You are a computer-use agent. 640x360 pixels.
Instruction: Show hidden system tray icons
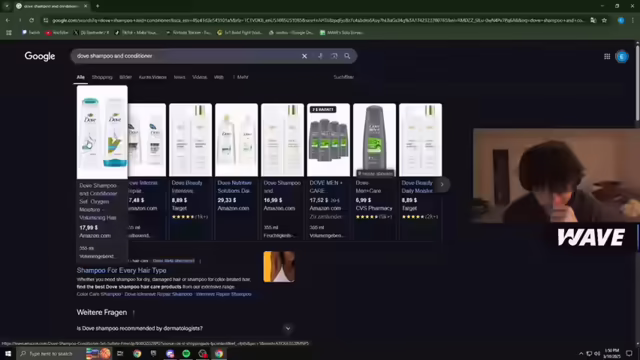pos(581,353)
